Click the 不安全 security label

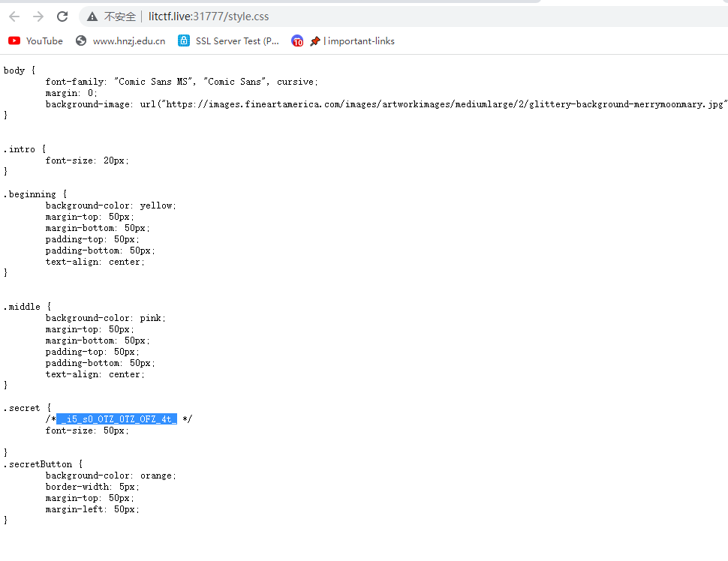click(x=120, y=16)
